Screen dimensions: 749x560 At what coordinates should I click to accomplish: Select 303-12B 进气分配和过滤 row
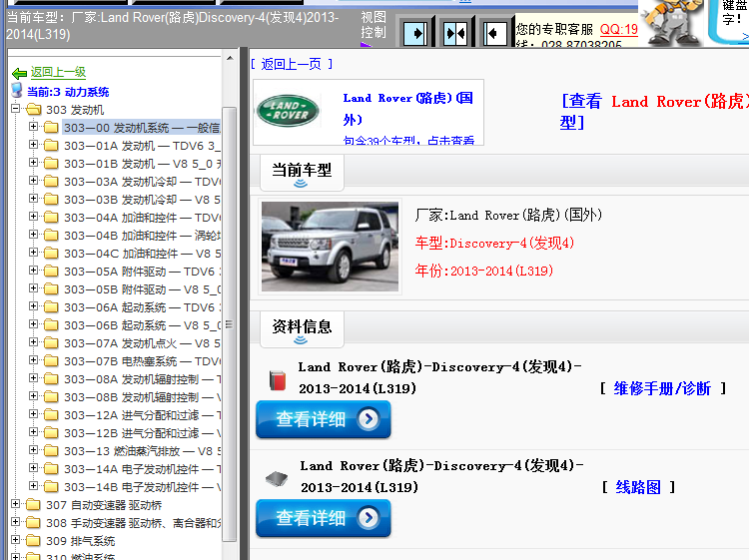click(142, 433)
